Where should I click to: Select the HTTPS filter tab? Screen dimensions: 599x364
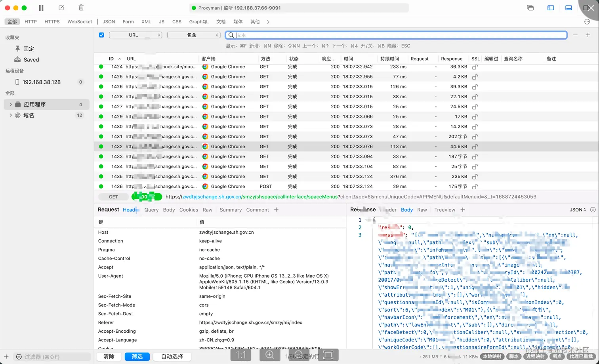(x=52, y=22)
